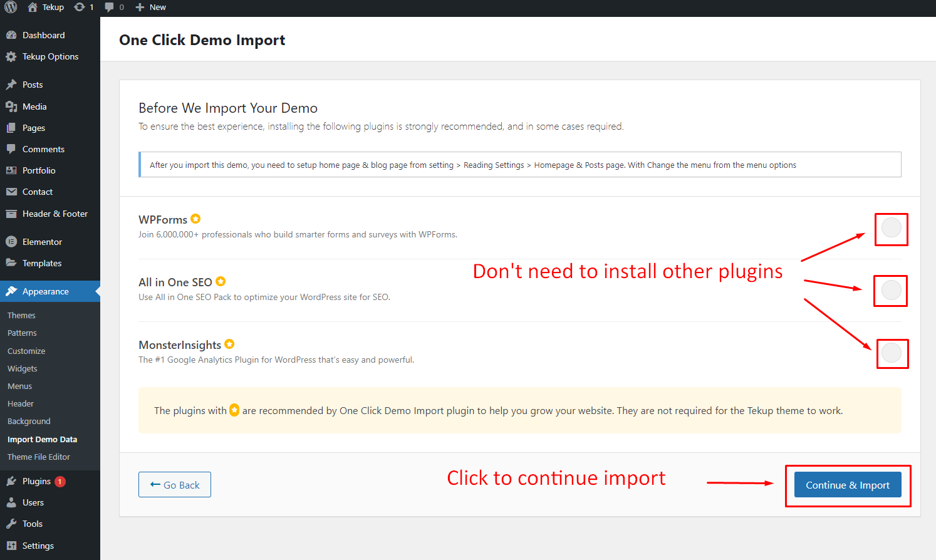
Task: Click the Tools wrench icon
Action: pos(11,524)
